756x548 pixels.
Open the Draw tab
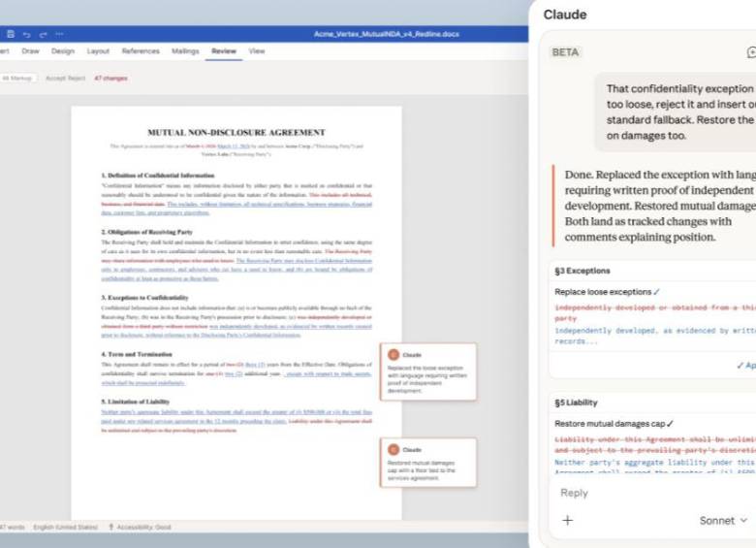pyautogui.click(x=30, y=51)
